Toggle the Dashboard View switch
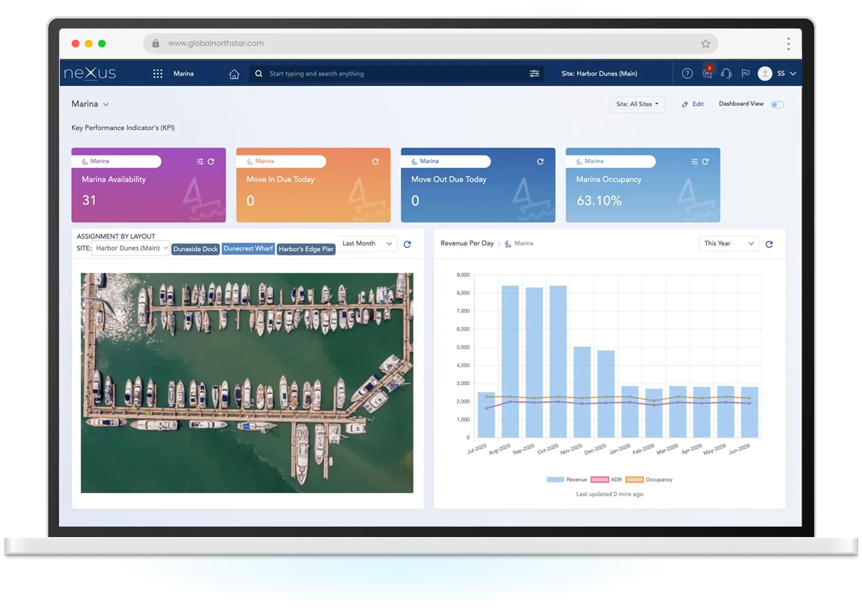Screen dimensions: 862x616 pos(777,105)
